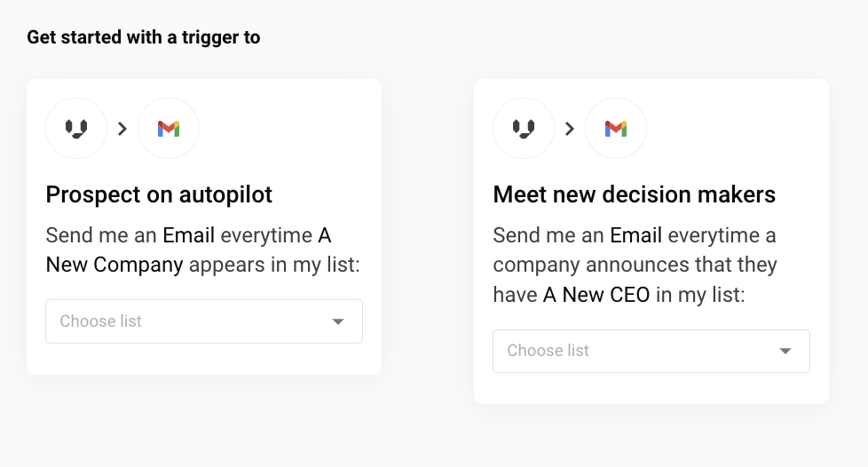Click the chevron arrow between icons in decision makers card
Screen dimensions: 868x467
570,129
